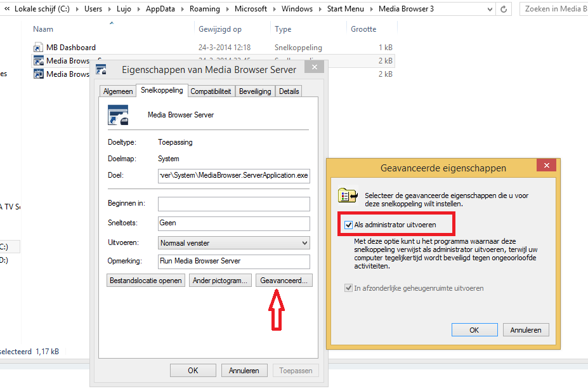Toggle Als administrator uitvoeren checkbox
This screenshot has width=588, height=391.
click(x=348, y=225)
